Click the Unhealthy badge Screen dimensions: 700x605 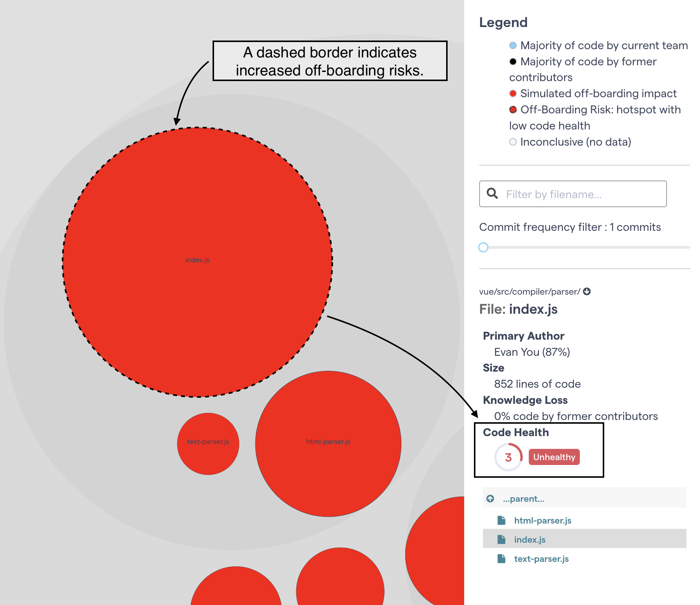coord(554,457)
